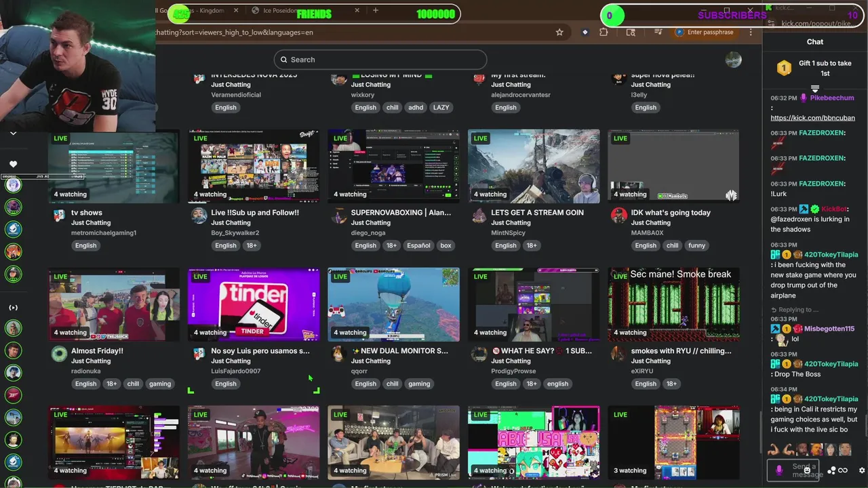Click the search-tabs icon in browser toolbar

point(631,32)
